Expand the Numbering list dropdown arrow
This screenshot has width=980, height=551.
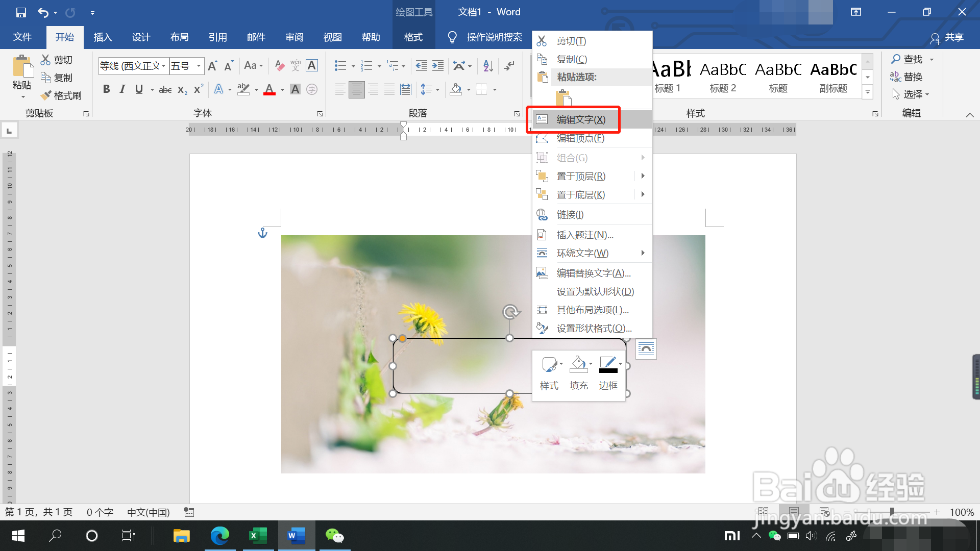tap(379, 66)
